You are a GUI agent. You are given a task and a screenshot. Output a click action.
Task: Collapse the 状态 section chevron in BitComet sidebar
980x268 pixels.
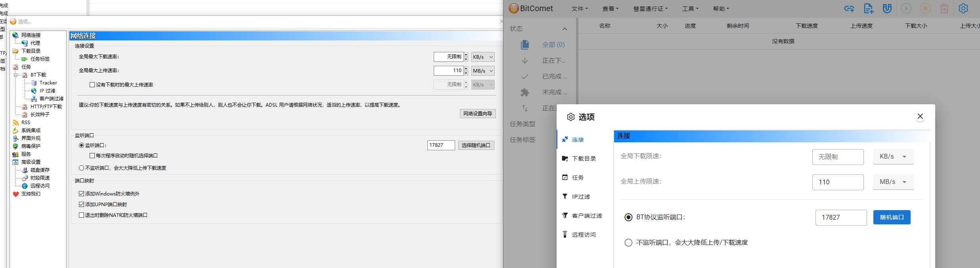pos(565,29)
